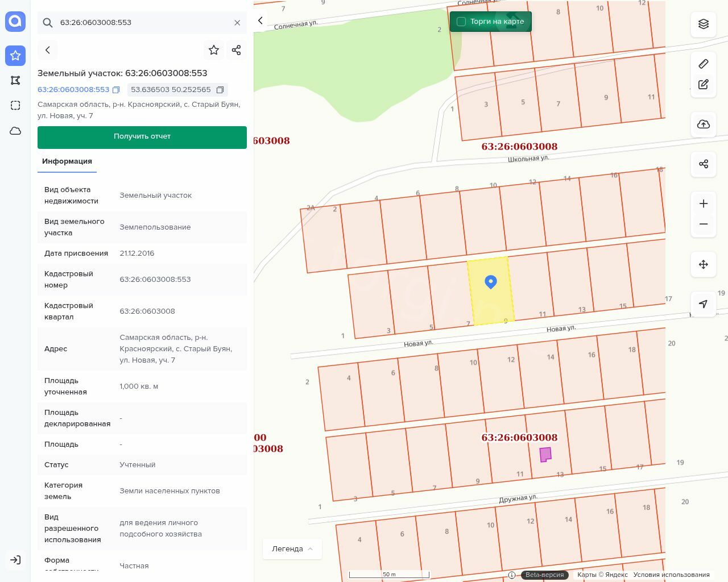Viewport: 728px width, 582px height.
Task: Open the 'Условия использования' link
Action: tap(671, 575)
